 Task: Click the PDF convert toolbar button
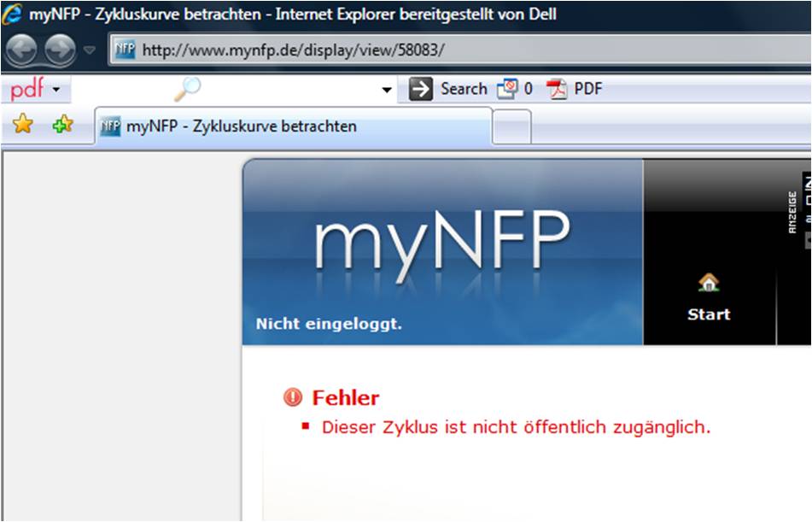pos(575,89)
